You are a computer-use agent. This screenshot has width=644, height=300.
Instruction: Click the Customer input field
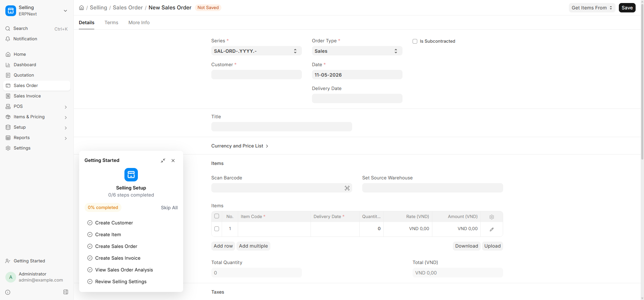point(257,75)
